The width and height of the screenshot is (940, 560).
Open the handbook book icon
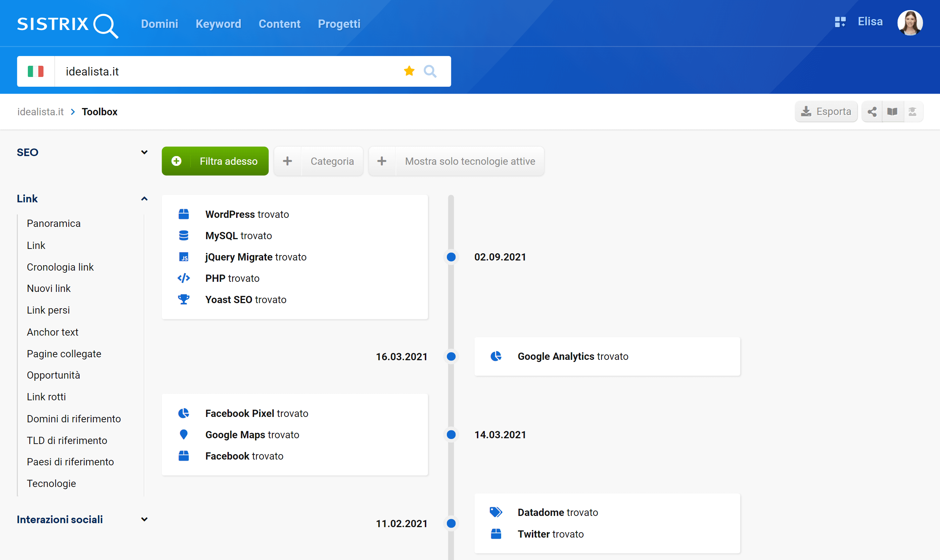892,112
